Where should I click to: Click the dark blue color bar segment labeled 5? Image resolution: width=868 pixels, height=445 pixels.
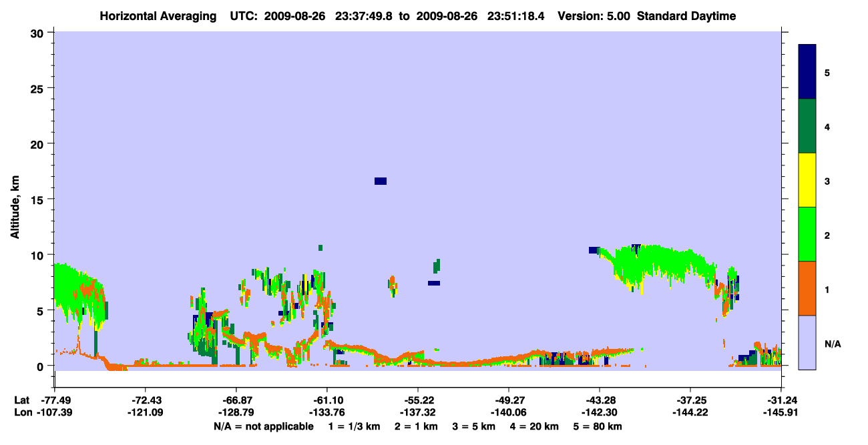click(807, 72)
